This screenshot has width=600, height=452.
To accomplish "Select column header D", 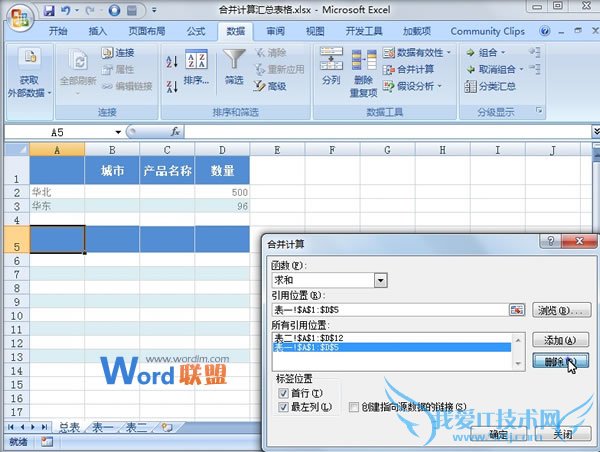I will pos(222,150).
